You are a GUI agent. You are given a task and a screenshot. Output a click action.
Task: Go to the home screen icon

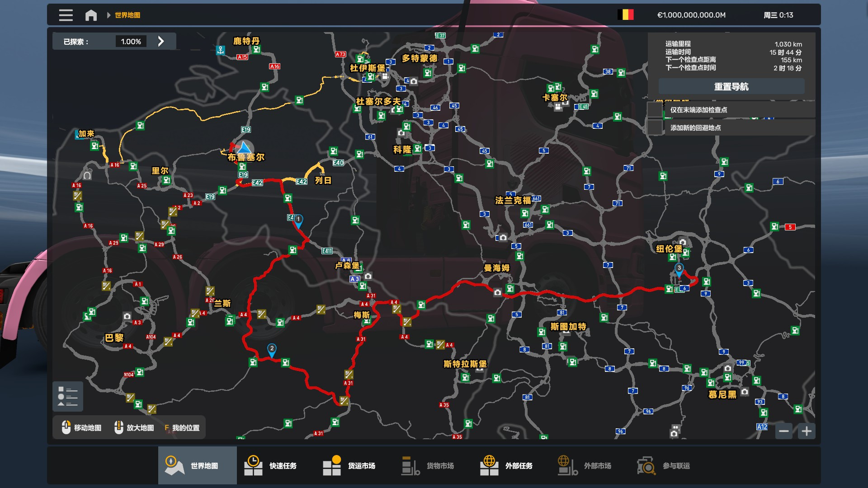(x=91, y=15)
